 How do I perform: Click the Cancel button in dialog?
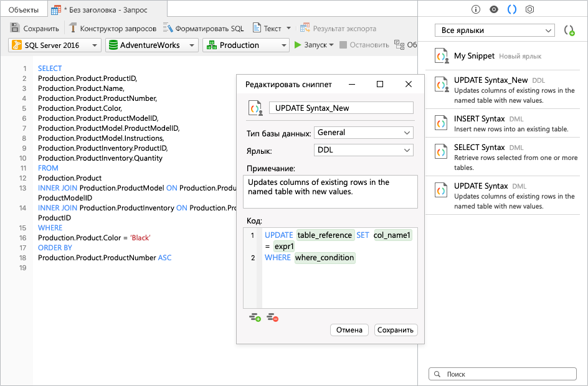(349, 330)
